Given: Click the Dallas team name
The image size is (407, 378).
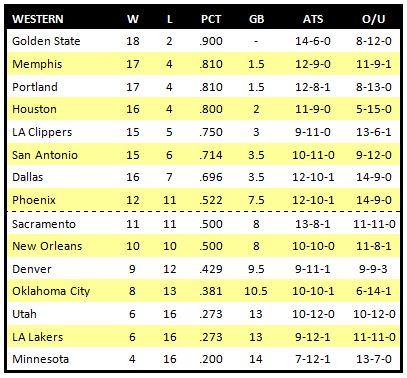Looking at the screenshot, I should 28,177.
